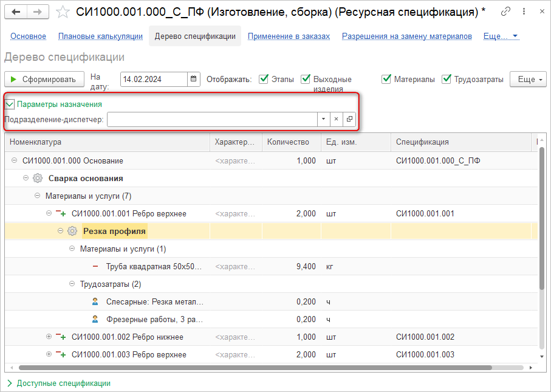
Task: Open the calendar date picker
Action: (194, 79)
